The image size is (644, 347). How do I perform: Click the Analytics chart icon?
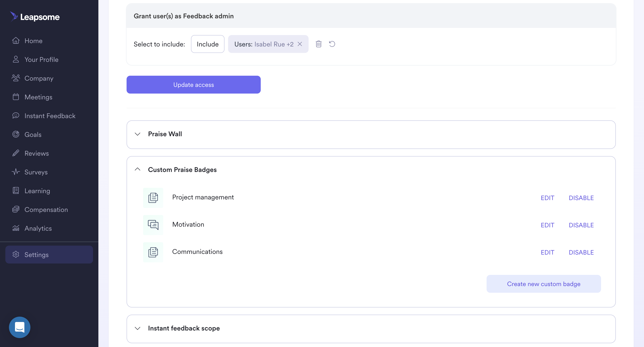(x=16, y=228)
